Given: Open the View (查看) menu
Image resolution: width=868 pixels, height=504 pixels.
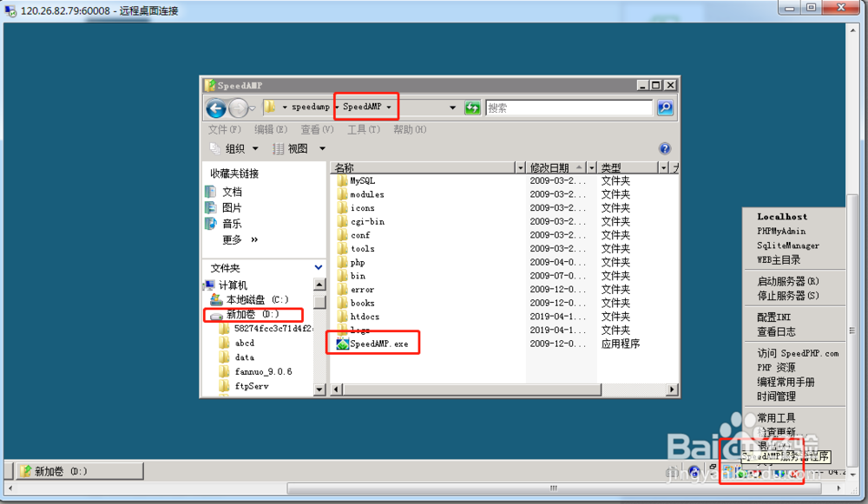Looking at the screenshot, I should tap(317, 129).
